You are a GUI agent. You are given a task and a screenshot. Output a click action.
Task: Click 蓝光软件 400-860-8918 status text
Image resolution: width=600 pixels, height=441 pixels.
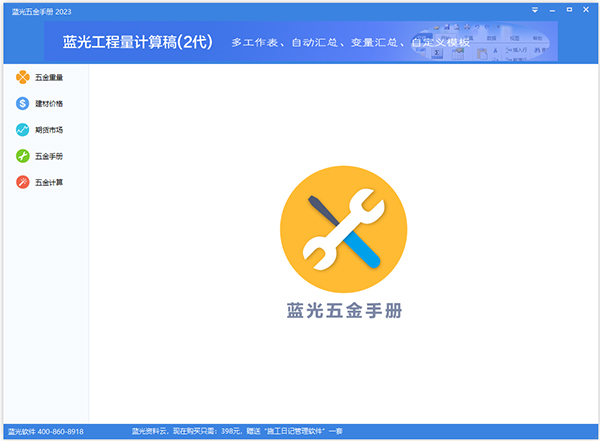tap(46, 431)
